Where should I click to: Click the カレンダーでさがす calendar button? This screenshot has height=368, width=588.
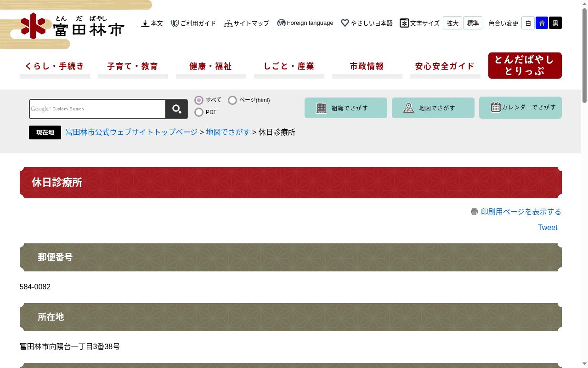(x=520, y=108)
